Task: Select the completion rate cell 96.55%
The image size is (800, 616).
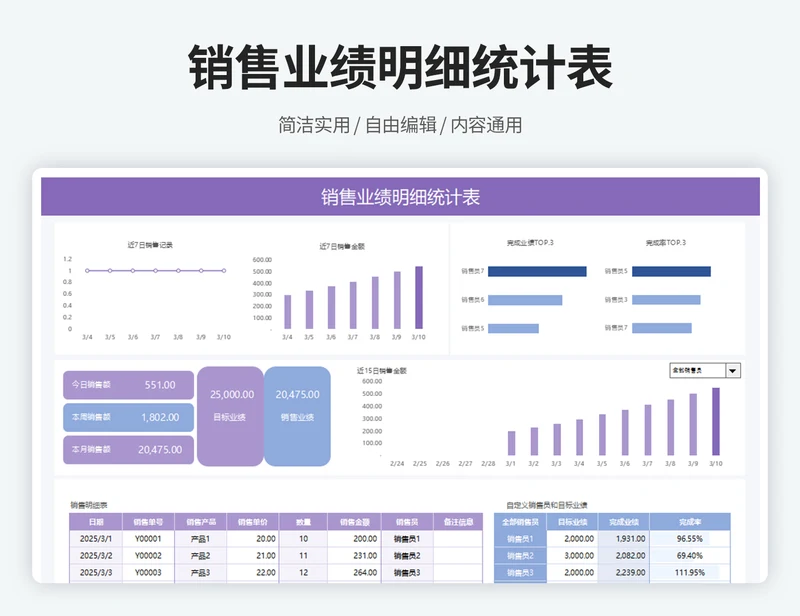Action: click(690, 539)
